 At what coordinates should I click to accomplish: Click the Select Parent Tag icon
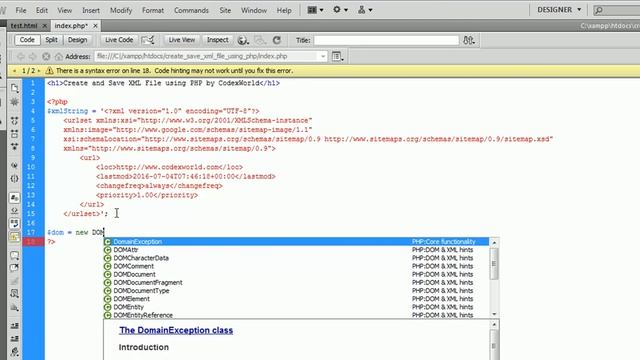point(15,166)
